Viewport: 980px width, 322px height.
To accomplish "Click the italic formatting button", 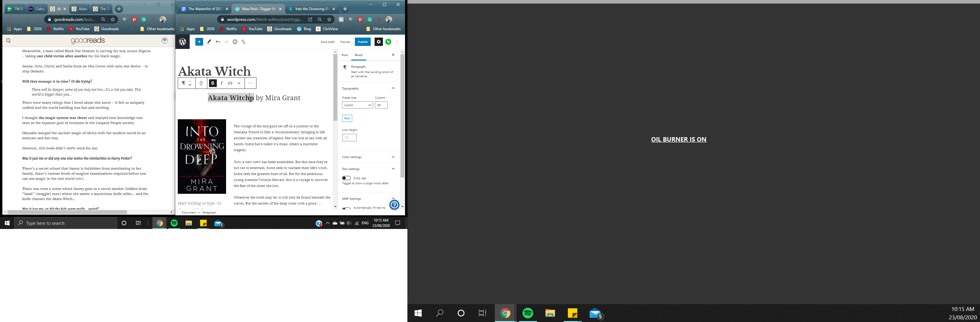I will coord(221,83).
